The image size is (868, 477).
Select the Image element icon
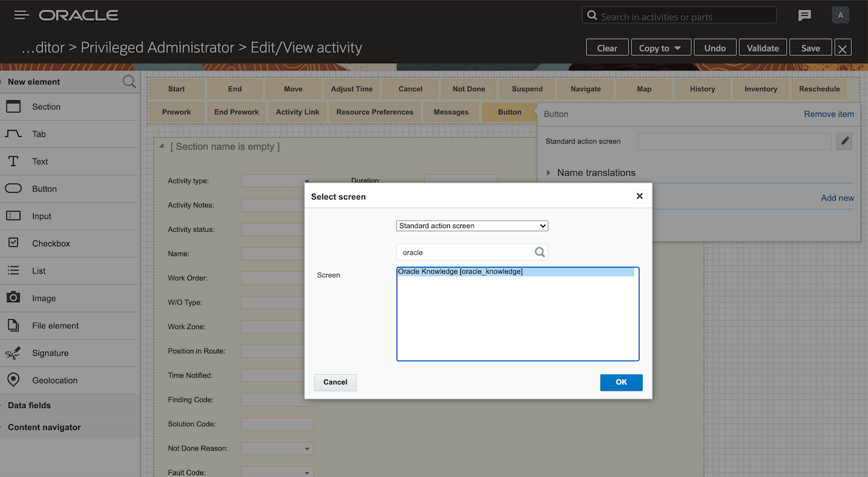[13, 298]
